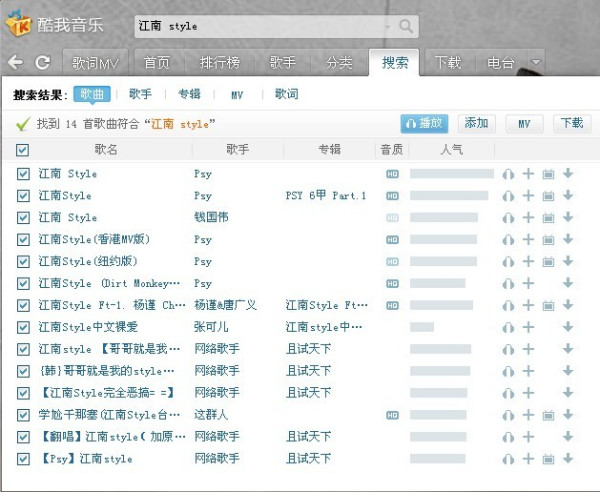Download first 江南 Style via arrow icon
600x492 pixels.
tap(568, 174)
